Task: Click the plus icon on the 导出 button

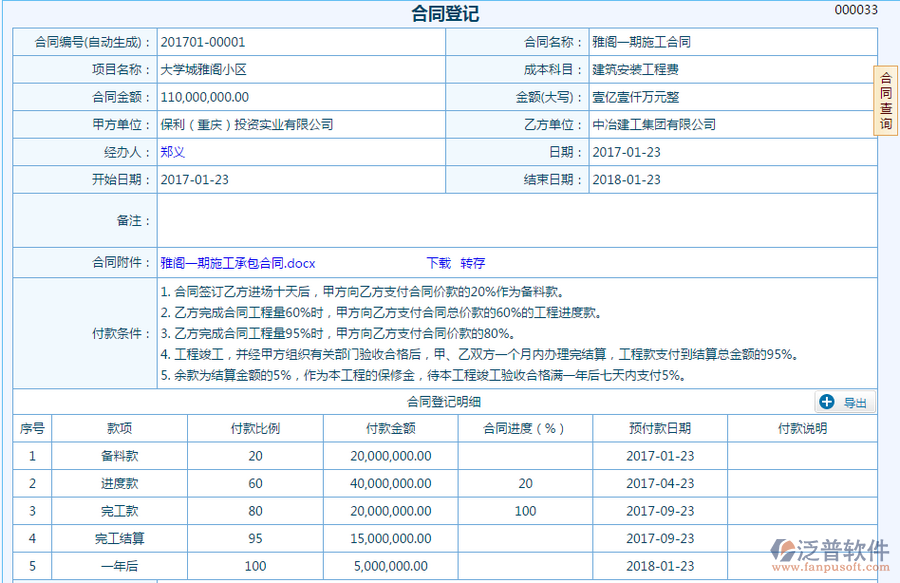Action: point(827,402)
